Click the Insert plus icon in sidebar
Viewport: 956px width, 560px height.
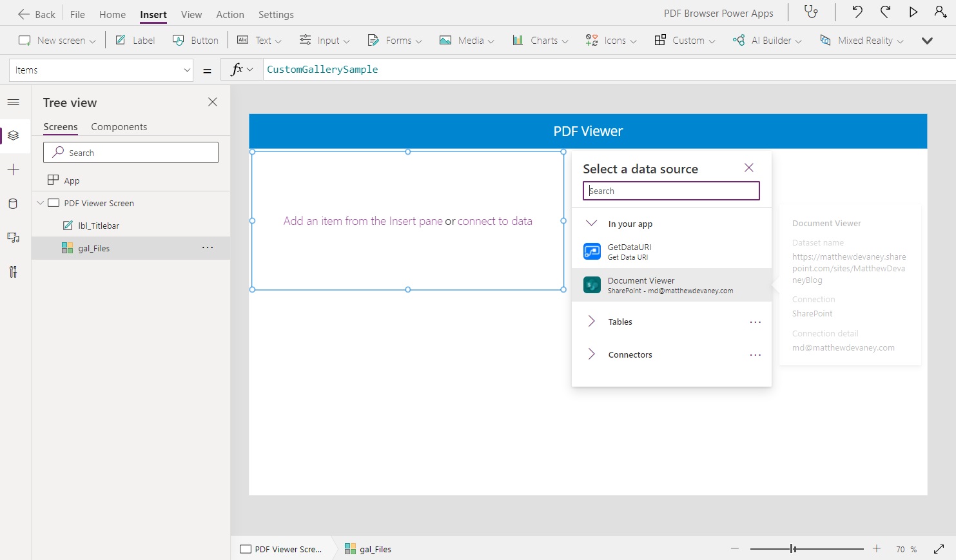[x=13, y=170]
